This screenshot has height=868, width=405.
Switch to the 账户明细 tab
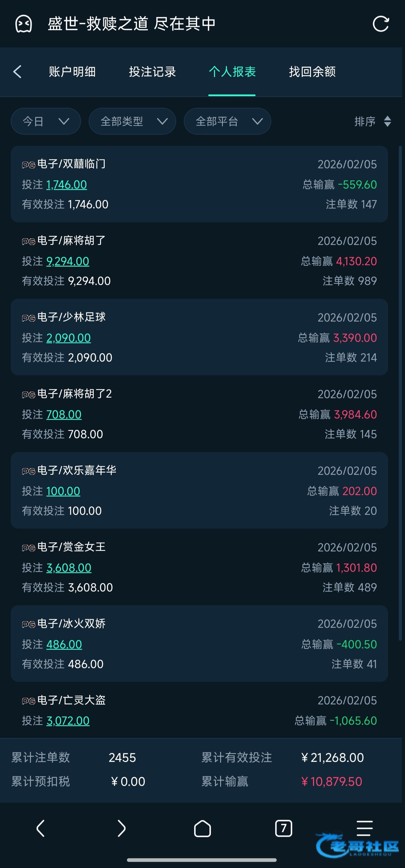[72, 72]
